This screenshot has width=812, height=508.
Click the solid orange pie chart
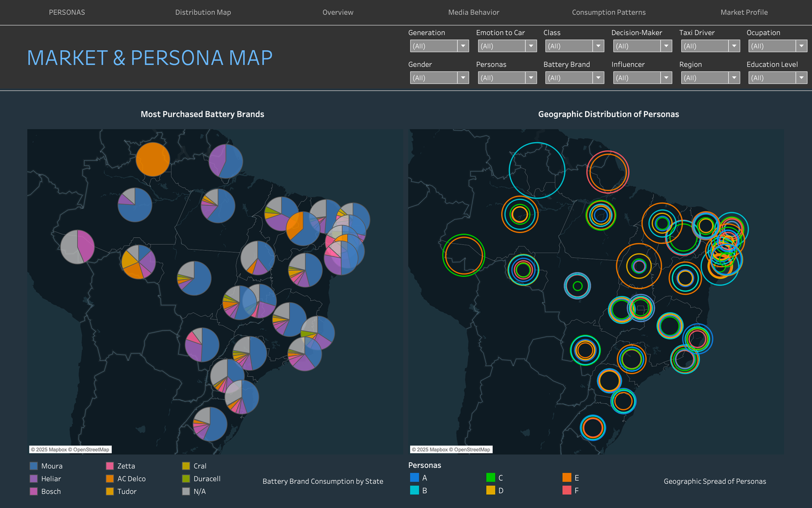click(153, 160)
